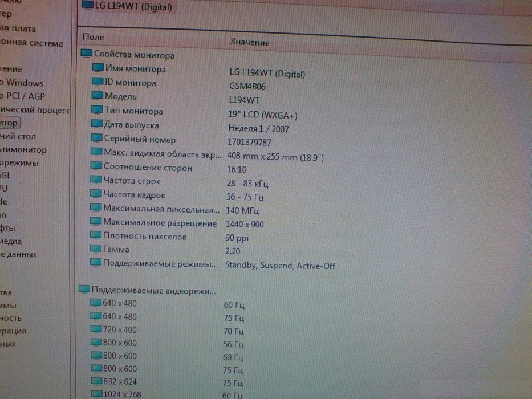Click the 'Поддерживаемые видеорежи...' section icon

[84, 289]
